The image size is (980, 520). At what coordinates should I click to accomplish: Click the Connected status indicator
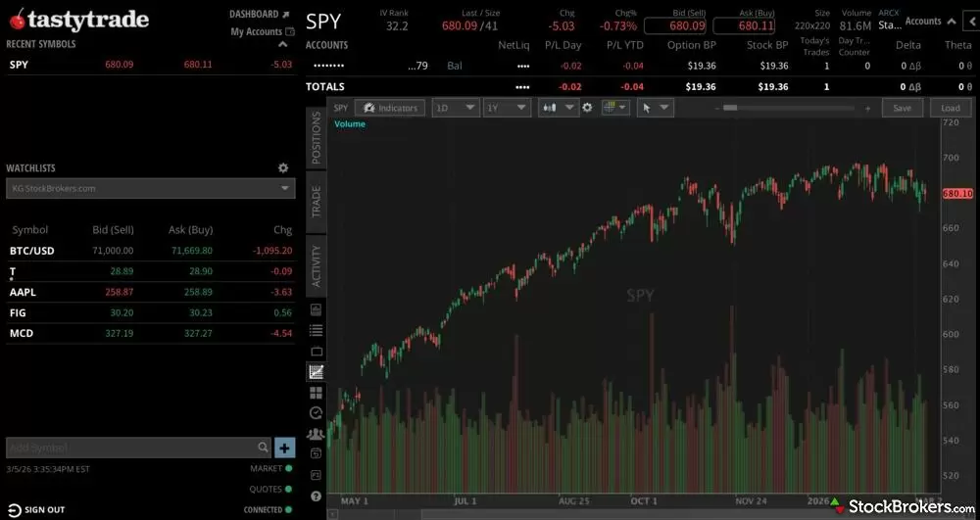pyautogui.click(x=269, y=510)
